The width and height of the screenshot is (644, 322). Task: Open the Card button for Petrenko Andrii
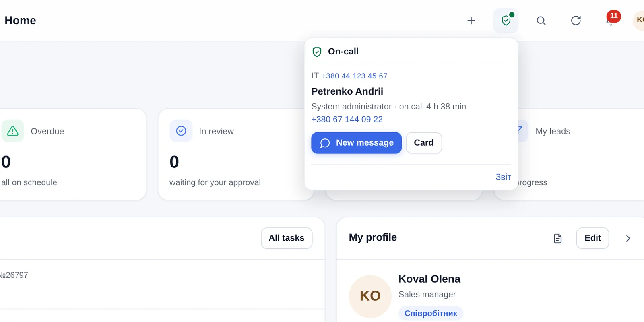coord(424,143)
